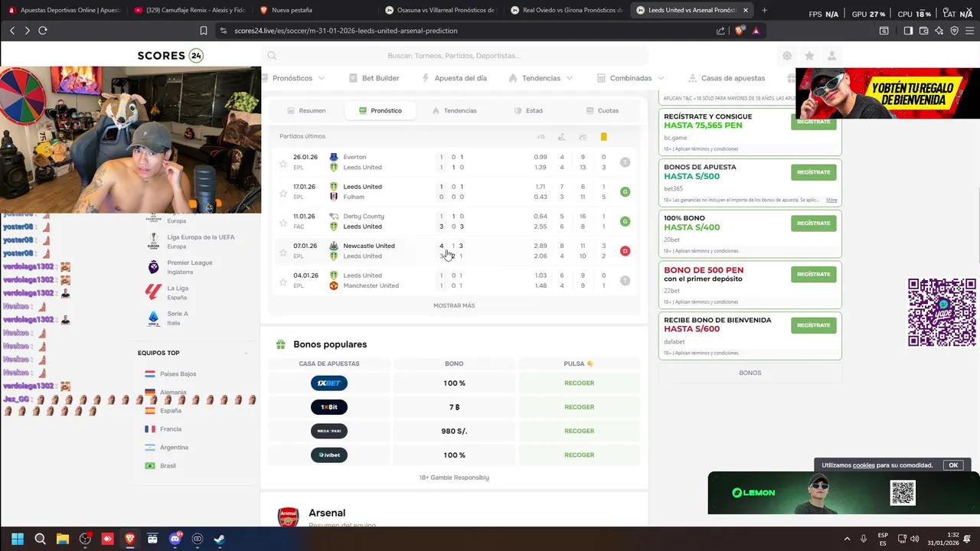980x551 pixels.
Task: Click Regístrate for bet365 bonus
Action: (813, 172)
